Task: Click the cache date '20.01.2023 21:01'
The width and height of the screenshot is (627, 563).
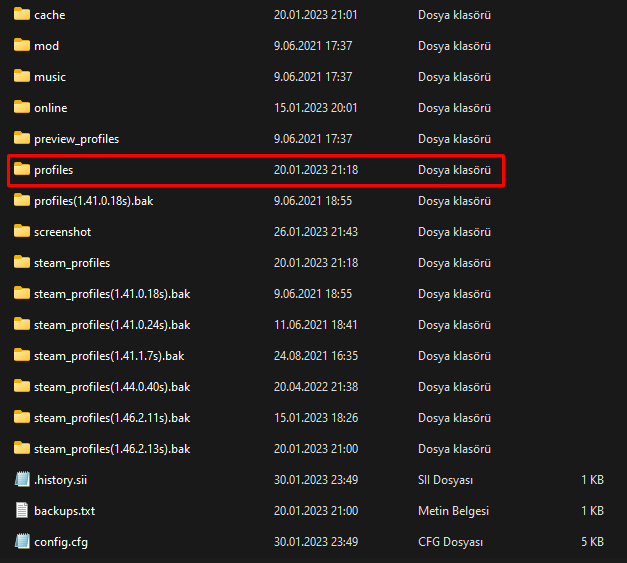Action: pos(315,15)
